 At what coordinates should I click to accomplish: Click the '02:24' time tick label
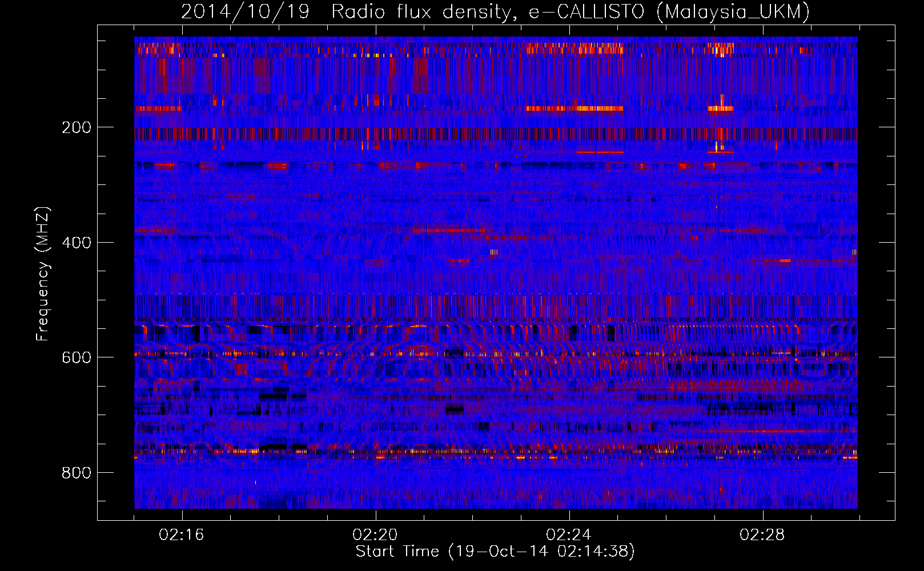pyautogui.click(x=569, y=535)
